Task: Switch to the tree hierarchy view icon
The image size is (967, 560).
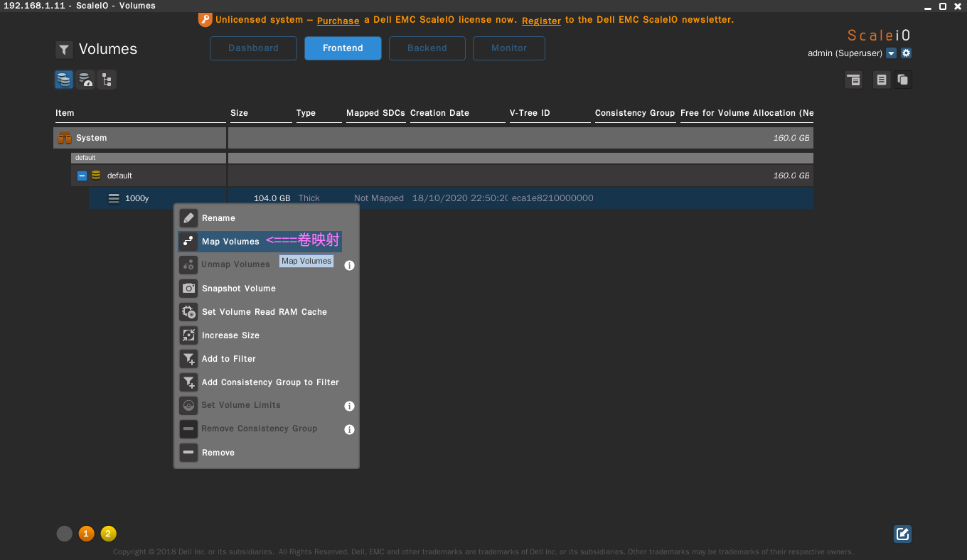Action: click(107, 80)
